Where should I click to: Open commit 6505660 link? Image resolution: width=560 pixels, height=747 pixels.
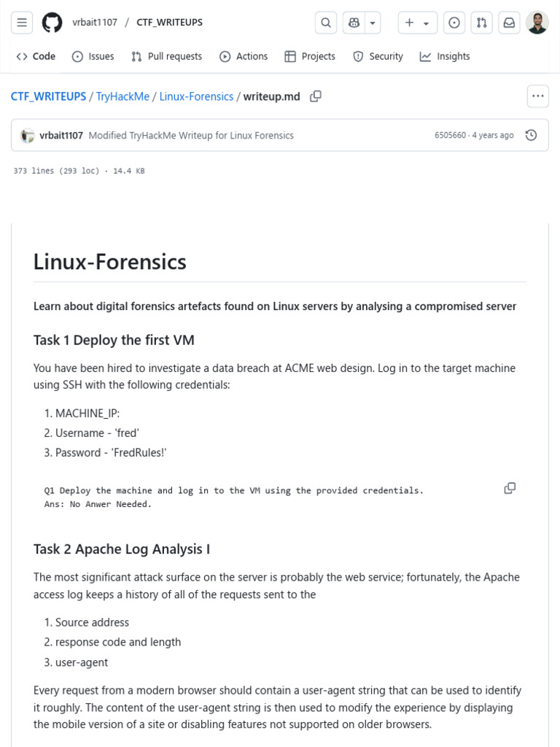pyautogui.click(x=450, y=135)
